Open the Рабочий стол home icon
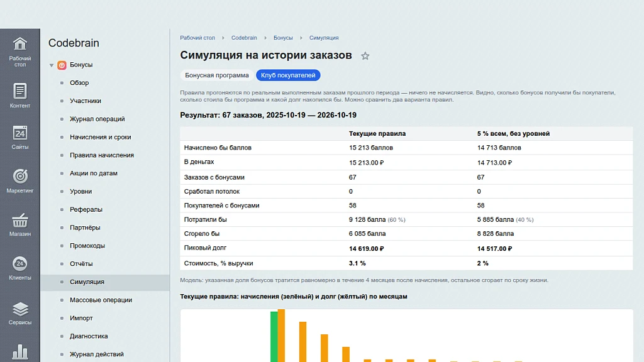This screenshot has height=362, width=644. tap(19, 44)
